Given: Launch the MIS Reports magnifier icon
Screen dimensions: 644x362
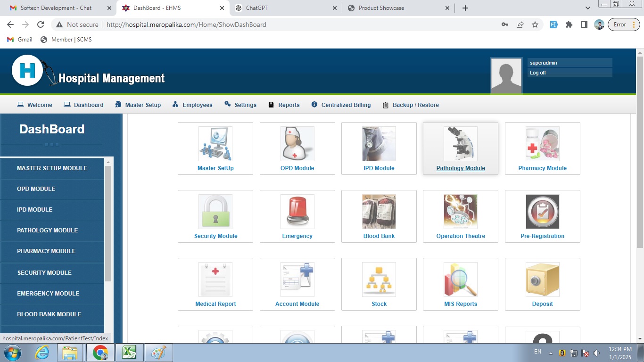Looking at the screenshot, I should [461, 280].
